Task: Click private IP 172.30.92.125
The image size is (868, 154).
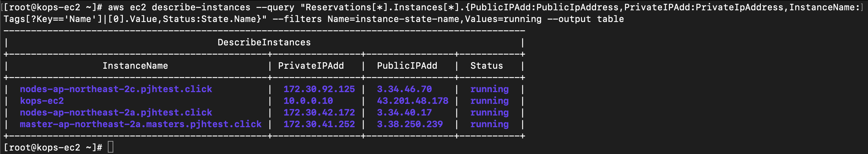Action: 319,89
